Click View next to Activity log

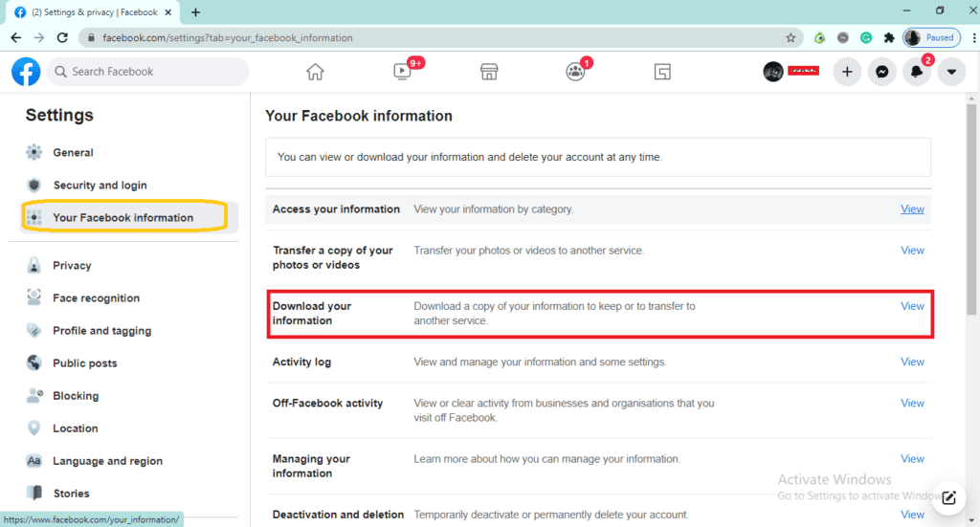coord(912,362)
